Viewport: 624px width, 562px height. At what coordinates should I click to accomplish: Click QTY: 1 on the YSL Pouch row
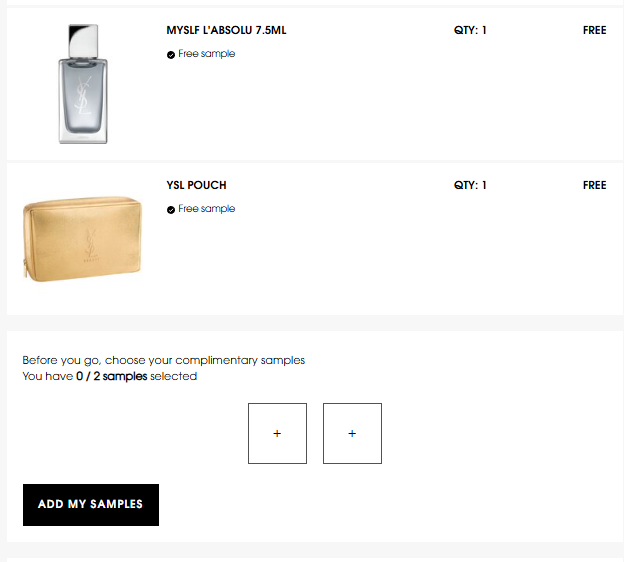click(470, 185)
